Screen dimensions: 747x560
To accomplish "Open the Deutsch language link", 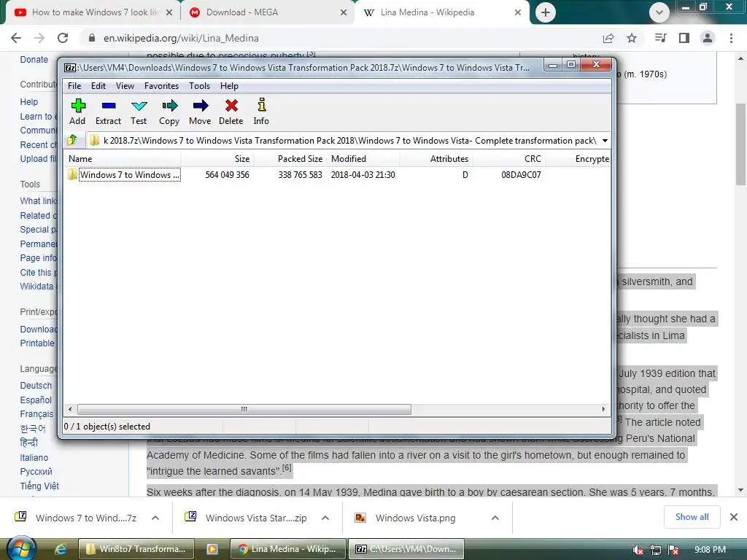I will (36, 385).
